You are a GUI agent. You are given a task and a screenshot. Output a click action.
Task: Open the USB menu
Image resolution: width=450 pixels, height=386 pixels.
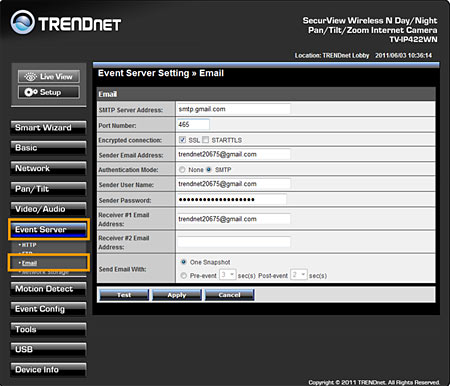click(48, 349)
